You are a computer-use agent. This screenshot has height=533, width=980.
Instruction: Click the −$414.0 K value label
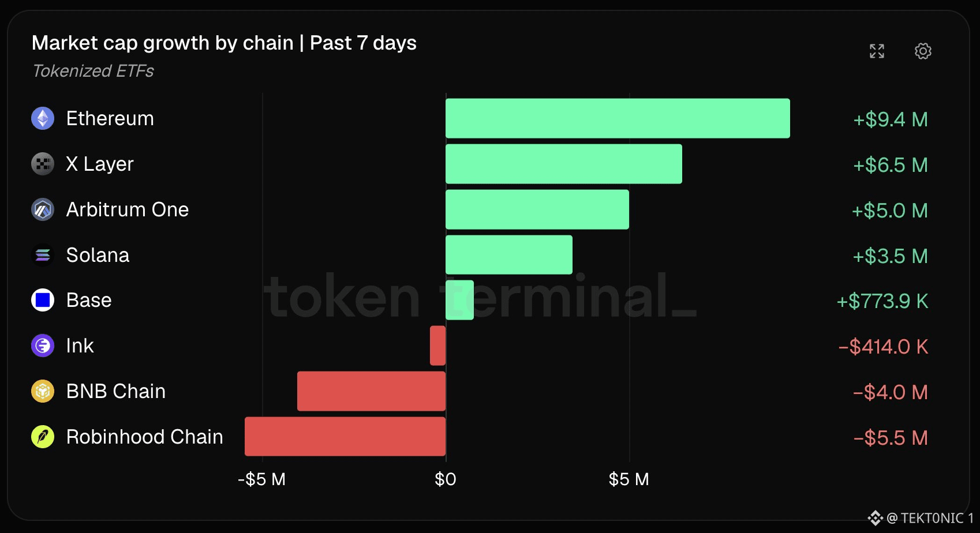pos(883,347)
